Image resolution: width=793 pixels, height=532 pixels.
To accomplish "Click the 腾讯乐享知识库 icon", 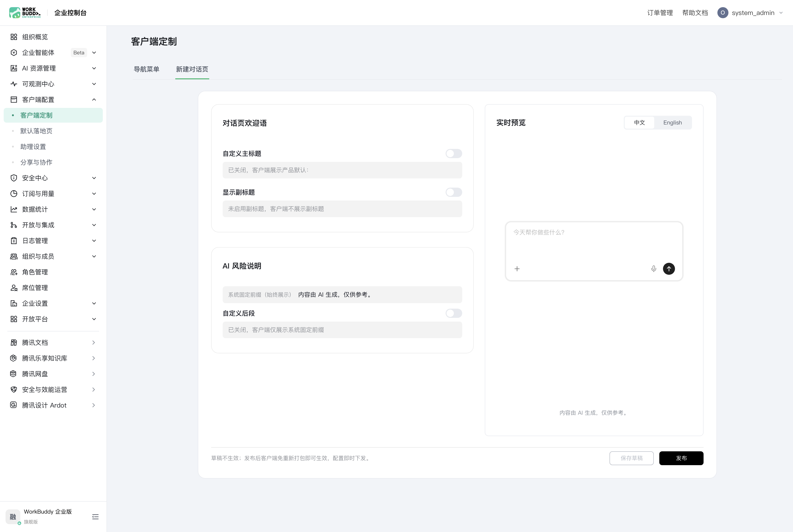I will tap(14, 358).
